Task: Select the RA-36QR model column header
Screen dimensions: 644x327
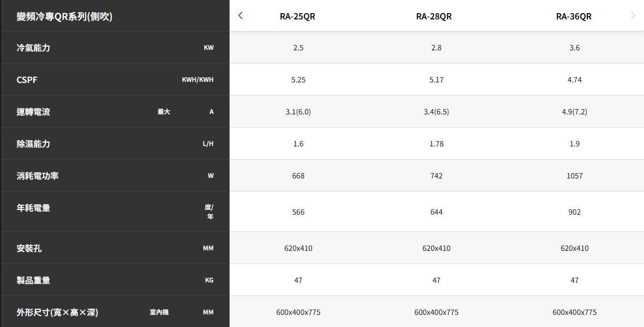Action: (574, 16)
